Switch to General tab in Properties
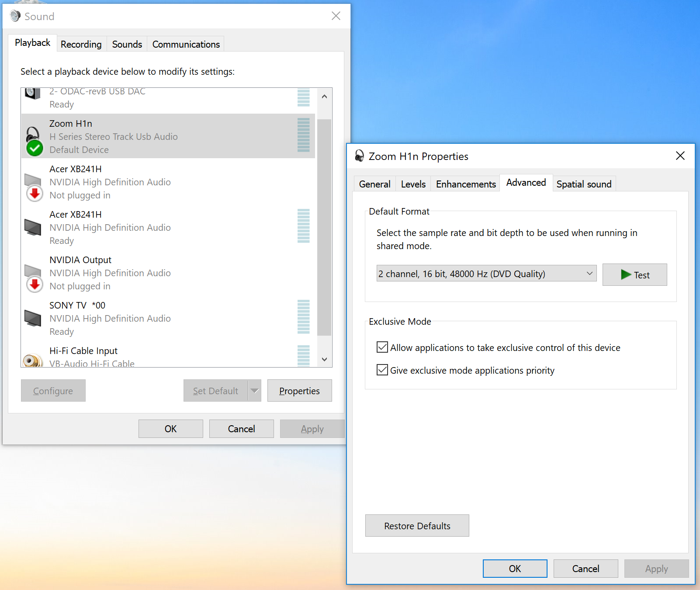 [x=375, y=184]
